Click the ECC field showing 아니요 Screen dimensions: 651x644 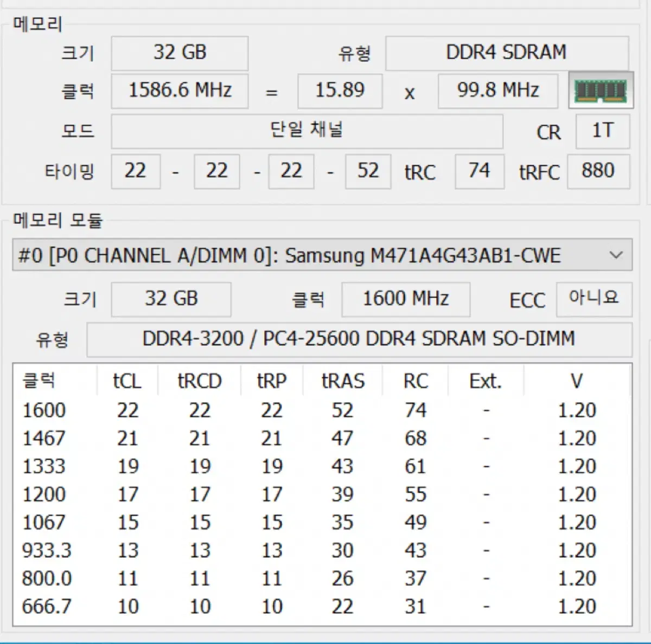(x=594, y=299)
